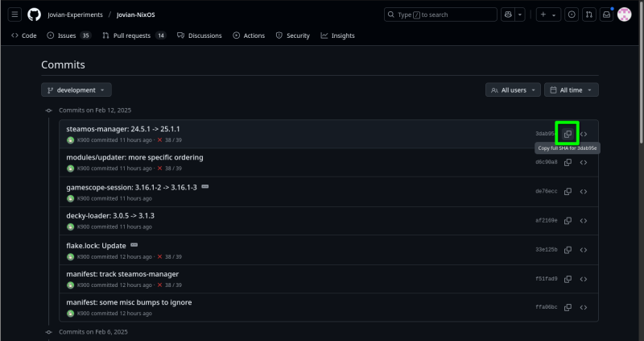Open the Jovian-NixOS repository link
This screenshot has height=341, width=644.
tap(135, 15)
